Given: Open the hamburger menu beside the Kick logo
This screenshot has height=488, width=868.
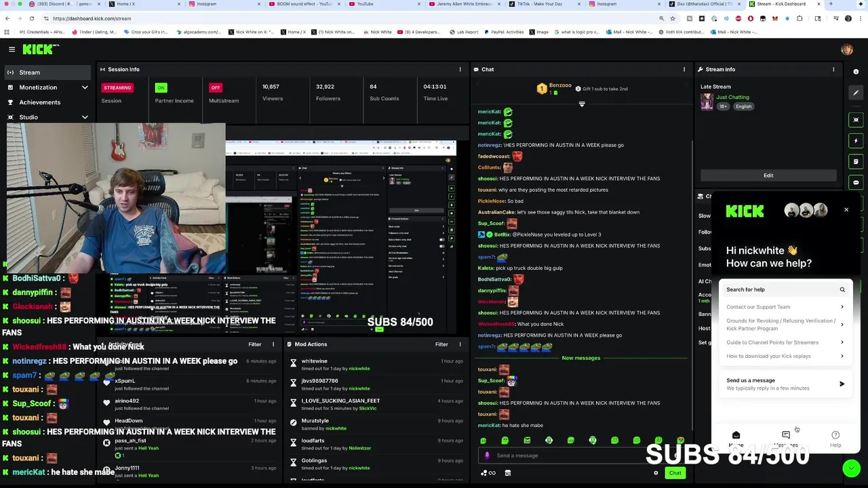Looking at the screenshot, I should [12, 49].
